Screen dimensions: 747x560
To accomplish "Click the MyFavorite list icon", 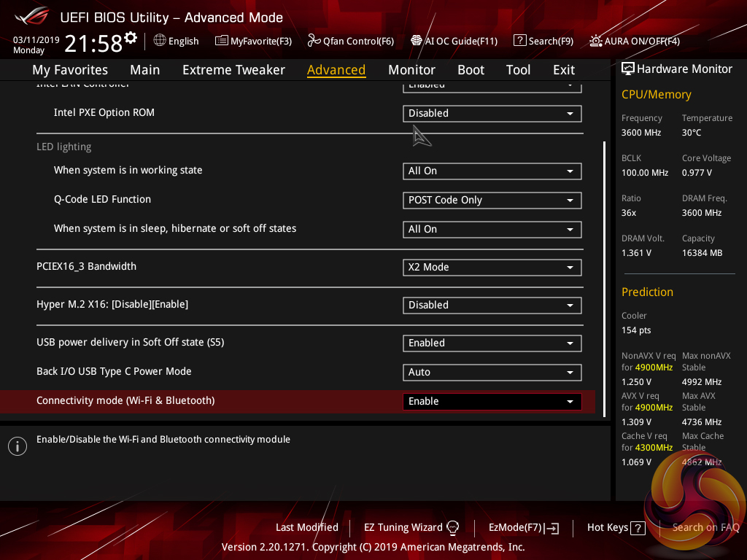I will point(222,41).
